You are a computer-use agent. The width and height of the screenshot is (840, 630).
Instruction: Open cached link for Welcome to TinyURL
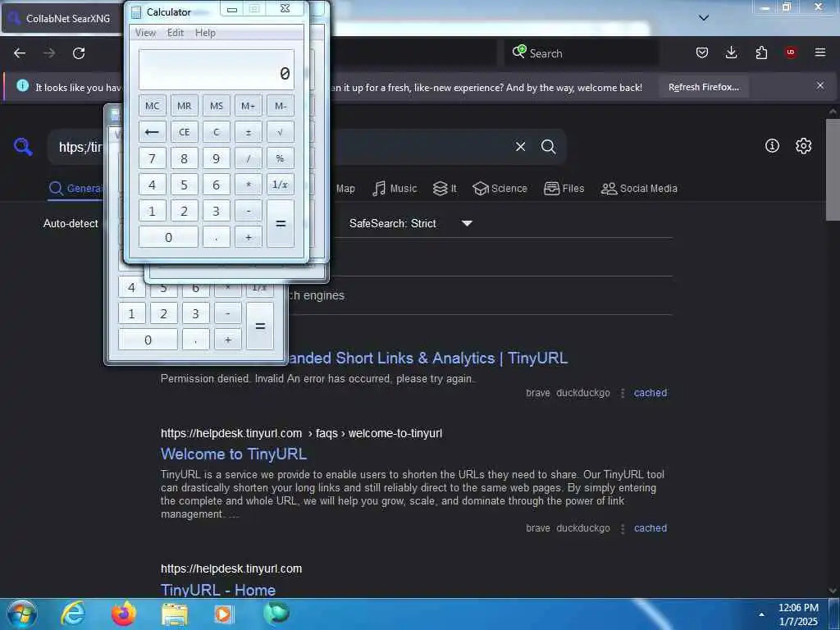(651, 528)
